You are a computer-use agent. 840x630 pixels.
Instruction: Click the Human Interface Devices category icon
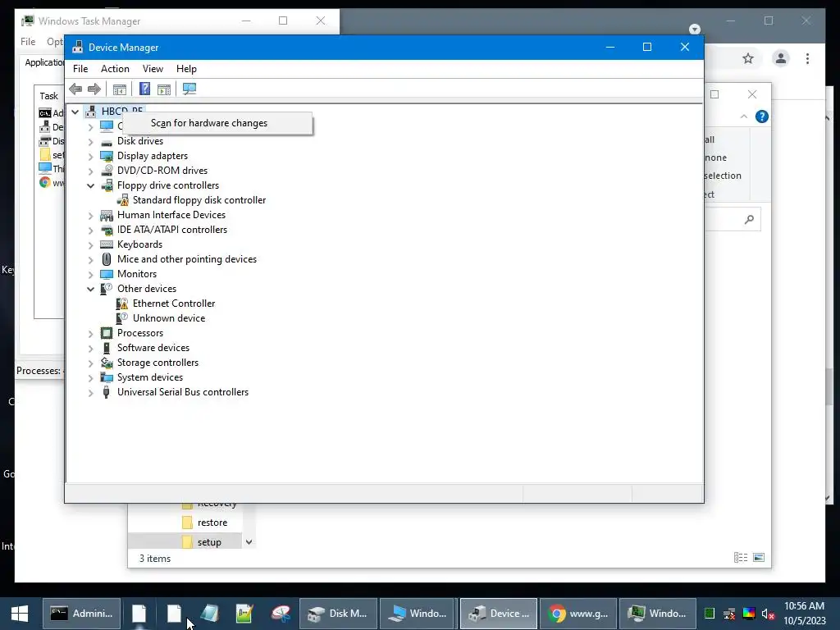coord(107,216)
